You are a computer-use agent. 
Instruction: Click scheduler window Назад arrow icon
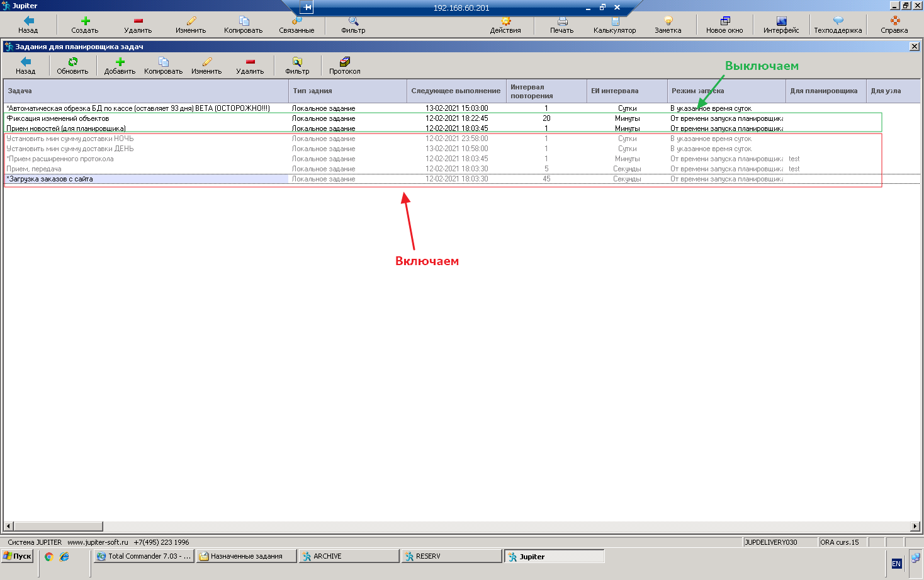tap(26, 62)
